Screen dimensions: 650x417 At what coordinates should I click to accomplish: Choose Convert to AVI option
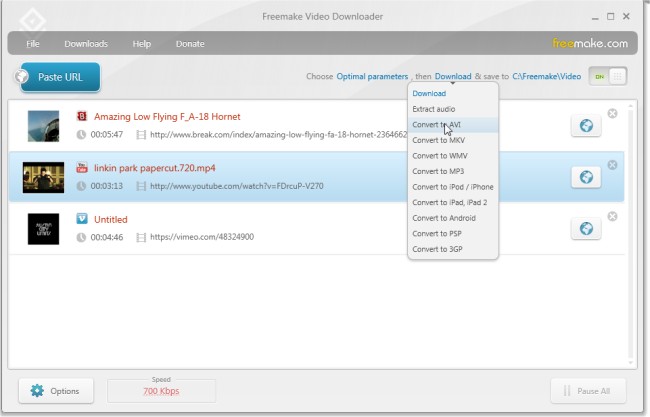tap(453, 125)
